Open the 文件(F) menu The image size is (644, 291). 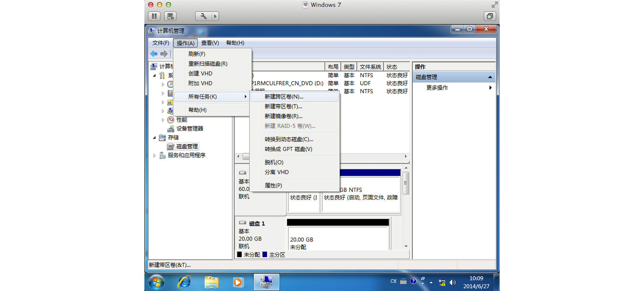(x=160, y=43)
